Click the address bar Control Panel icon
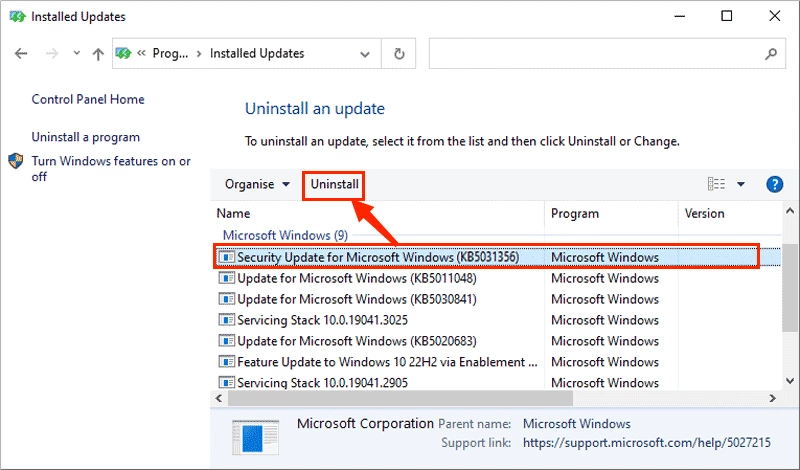 click(x=123, y=53)
